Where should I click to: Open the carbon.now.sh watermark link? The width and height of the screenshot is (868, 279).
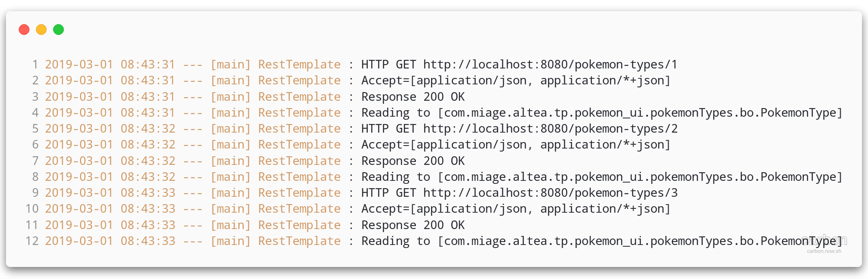[x=824, y=251]
